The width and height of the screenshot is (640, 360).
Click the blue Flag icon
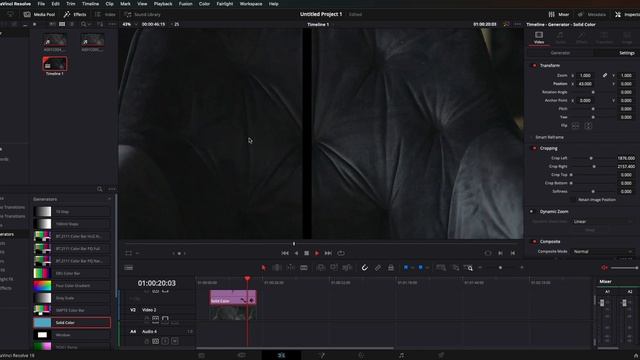click(x=406, y=268)
